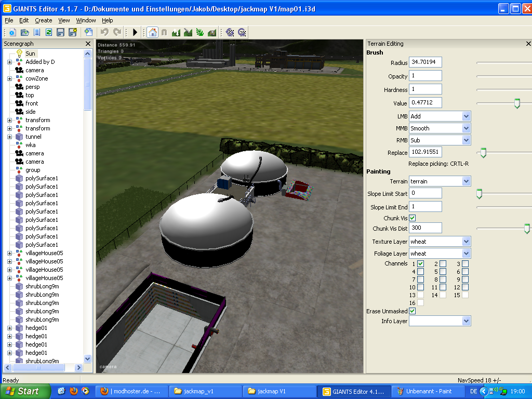The image size is (532, 399).
Task: Click the Opacity input field
Action: [425, 76]
